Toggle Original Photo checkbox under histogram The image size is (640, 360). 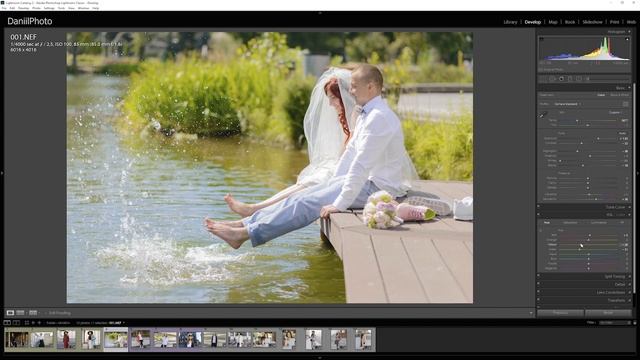[540, 69]
